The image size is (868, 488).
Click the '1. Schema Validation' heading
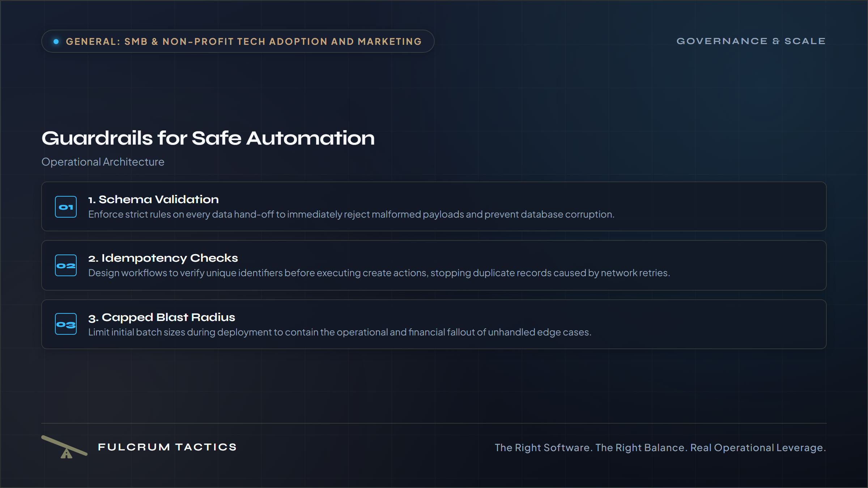click(x=154, y=200)
